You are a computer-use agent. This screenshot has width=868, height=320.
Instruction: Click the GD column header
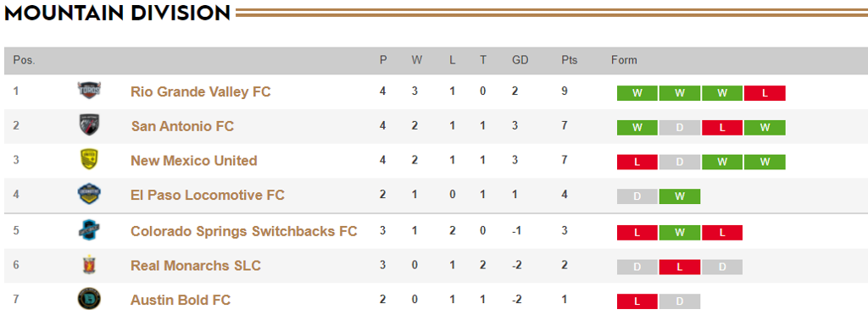520,60
